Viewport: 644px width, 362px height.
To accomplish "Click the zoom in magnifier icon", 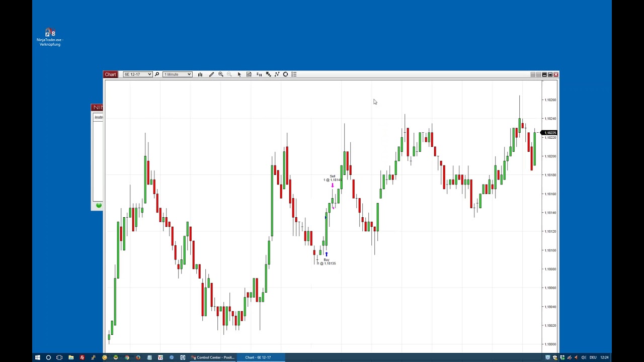I will pos(220,74).
